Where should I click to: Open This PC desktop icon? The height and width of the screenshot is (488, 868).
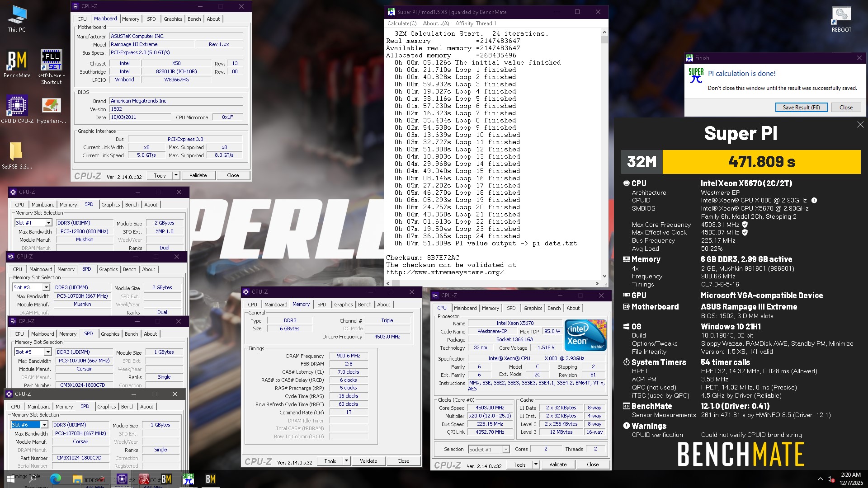(17, 19)
